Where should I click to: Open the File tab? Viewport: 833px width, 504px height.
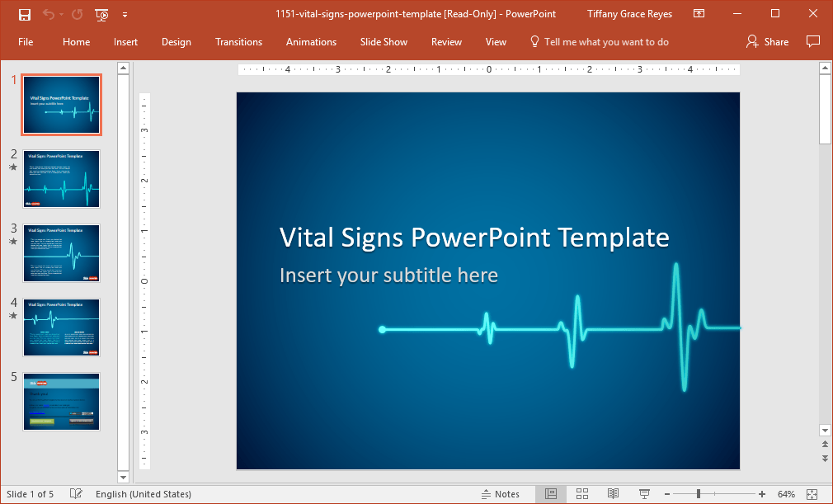click(x=26, y=42)
